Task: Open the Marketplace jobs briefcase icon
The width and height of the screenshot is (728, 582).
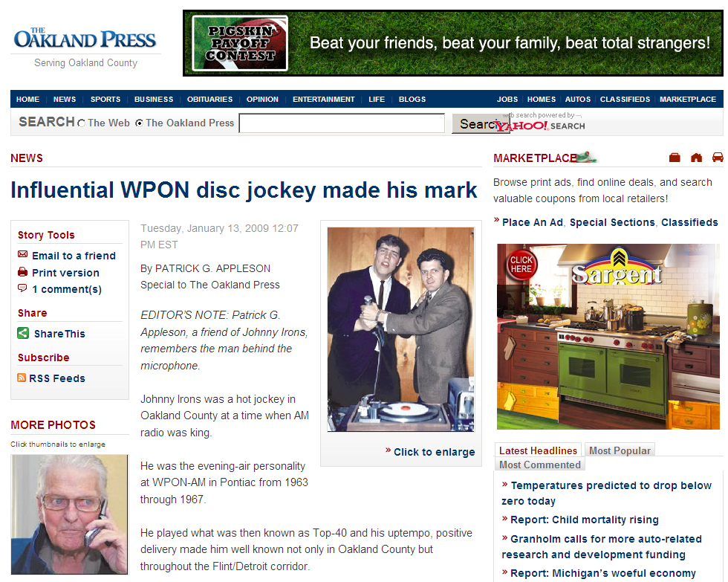Action: 675,158
